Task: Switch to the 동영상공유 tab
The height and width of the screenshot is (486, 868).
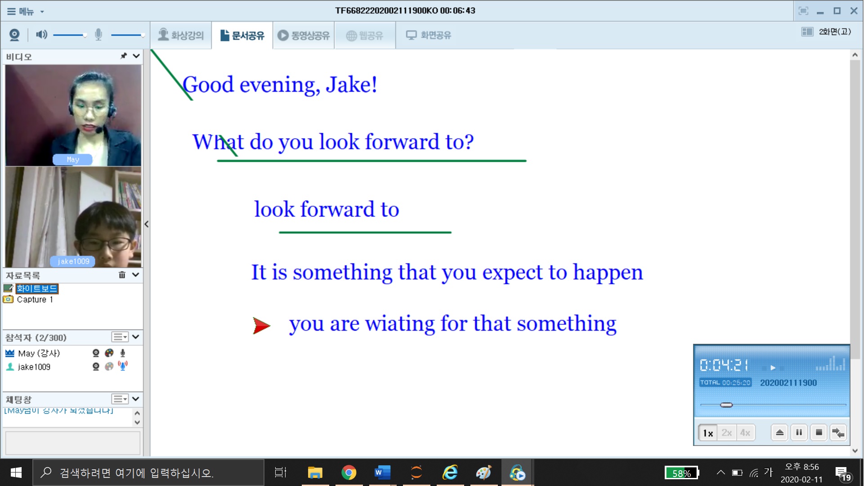Action: click(x=304, y=35)
